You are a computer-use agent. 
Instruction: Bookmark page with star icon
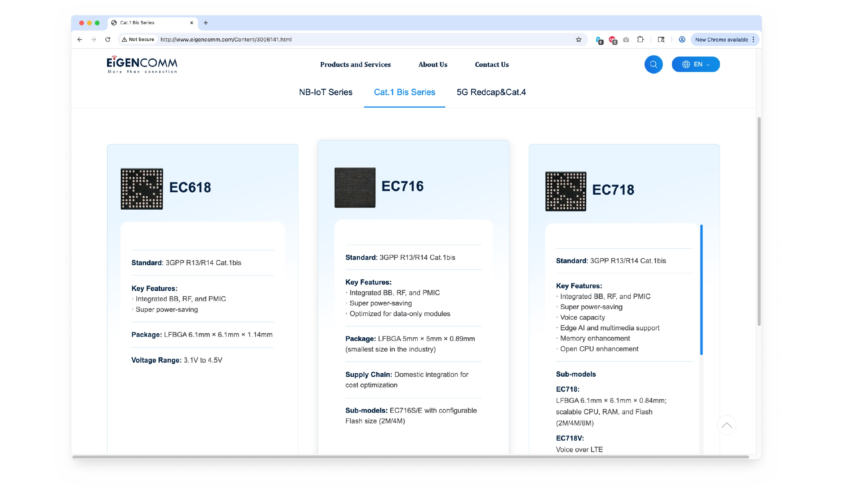click(578, 39)
